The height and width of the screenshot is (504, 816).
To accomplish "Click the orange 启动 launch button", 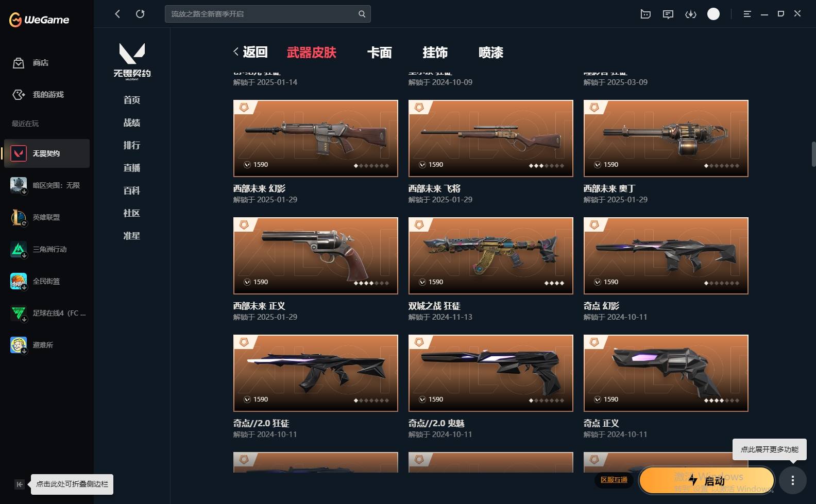I will pyautogui.click(x=707, y=480).
